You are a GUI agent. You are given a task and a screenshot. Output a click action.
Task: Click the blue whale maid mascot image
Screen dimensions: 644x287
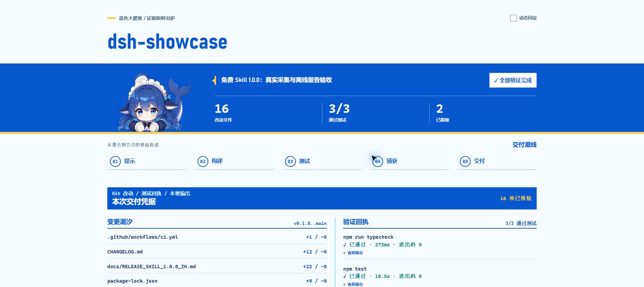(154, 102)
